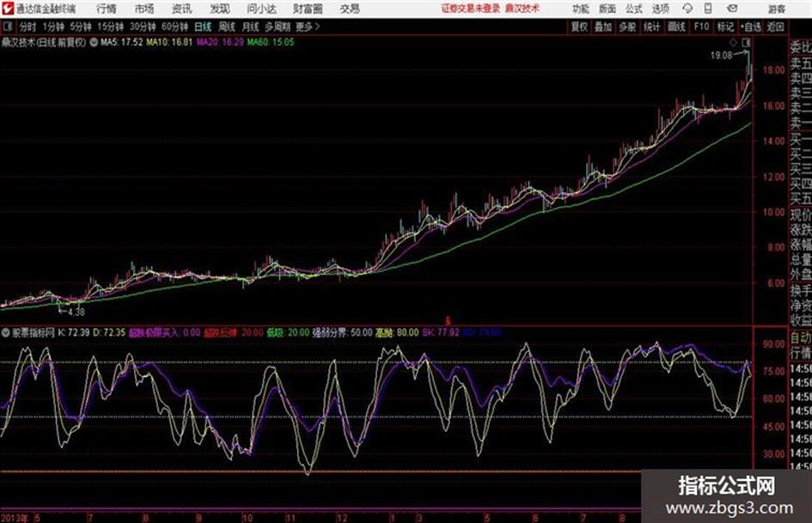This screenshot has width=812, height=523.
Task: Select the 日线 daily period tab
Action: [203, 27]
